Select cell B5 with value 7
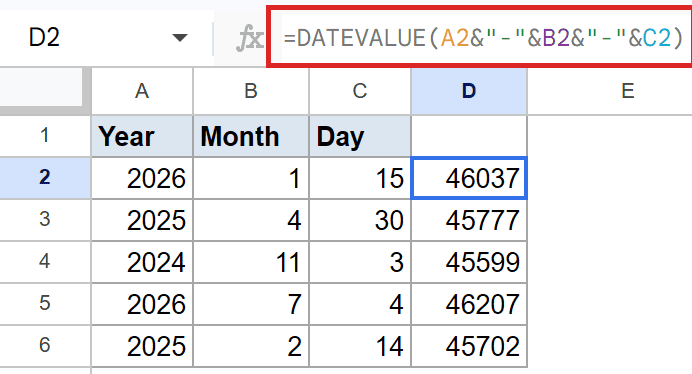Image resolution: width=692 pixels, height=374 pixels. [x=251, y=304]
